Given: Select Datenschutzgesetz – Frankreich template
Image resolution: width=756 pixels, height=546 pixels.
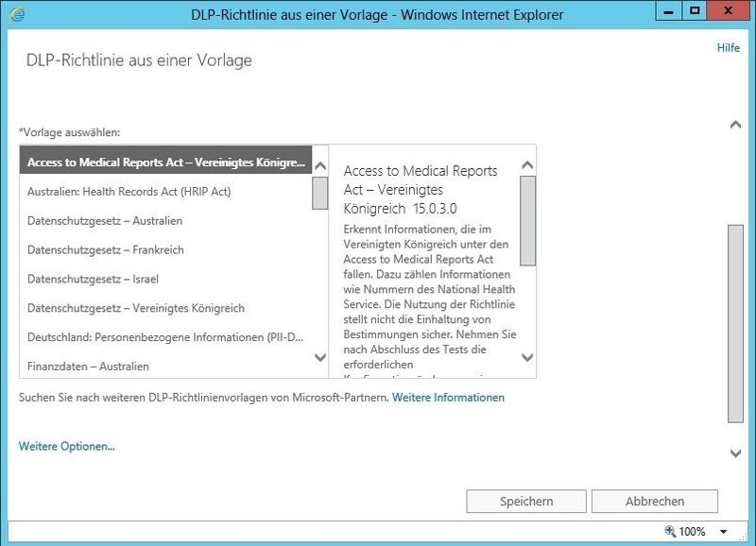Looking at the screenshot, I should coord(166,249).
